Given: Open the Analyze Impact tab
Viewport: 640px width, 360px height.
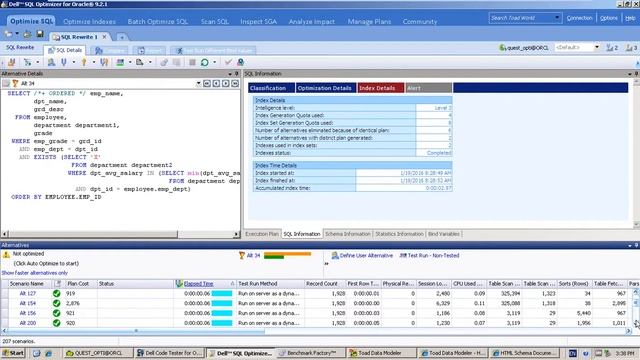Looking at the screenshot, I should (x=311, y=22).
